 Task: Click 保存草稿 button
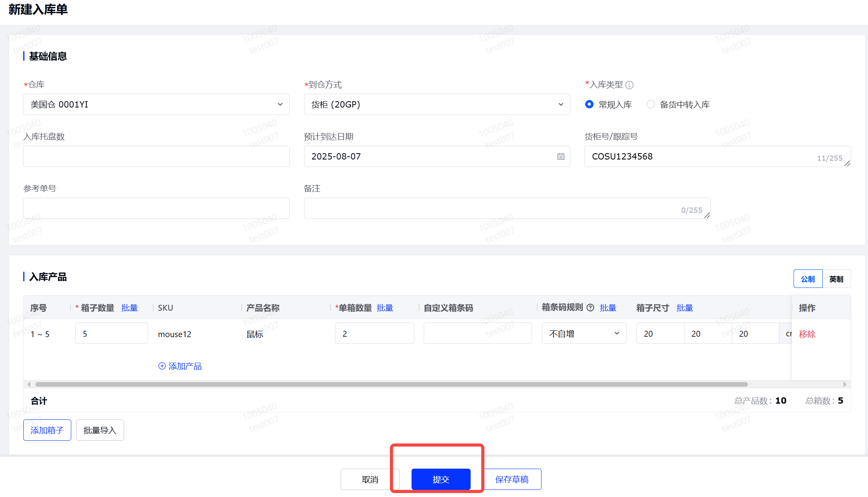tap(512, 479)
